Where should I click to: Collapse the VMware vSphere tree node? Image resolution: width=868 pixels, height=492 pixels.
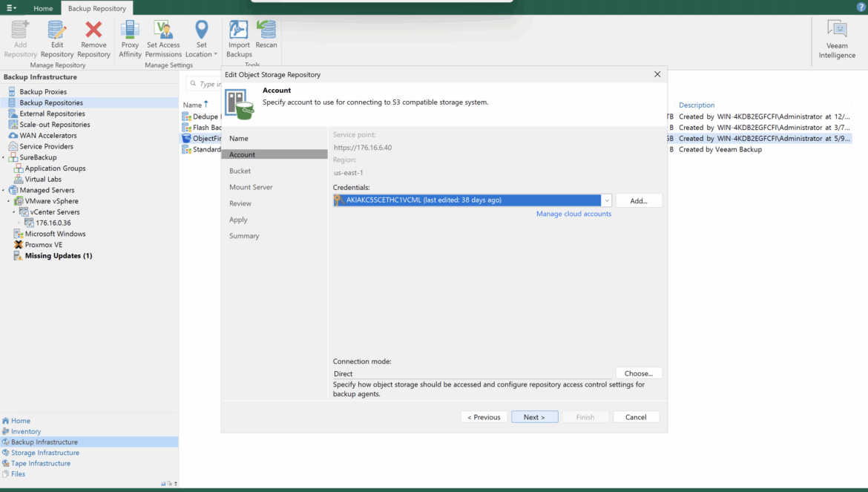(9, 201)
